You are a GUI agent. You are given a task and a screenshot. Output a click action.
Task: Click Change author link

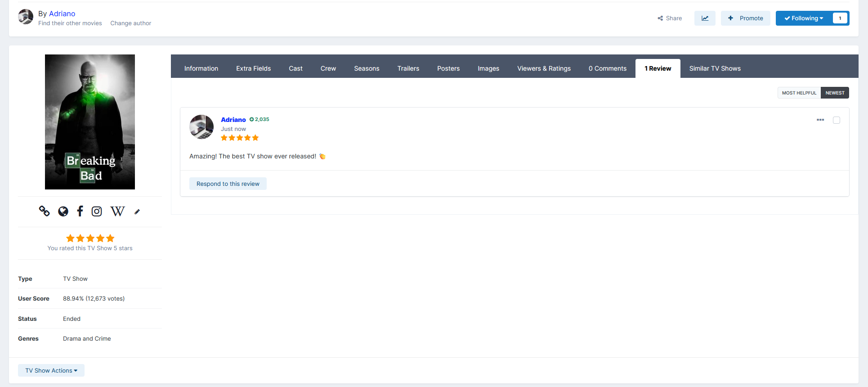[131, 23]
